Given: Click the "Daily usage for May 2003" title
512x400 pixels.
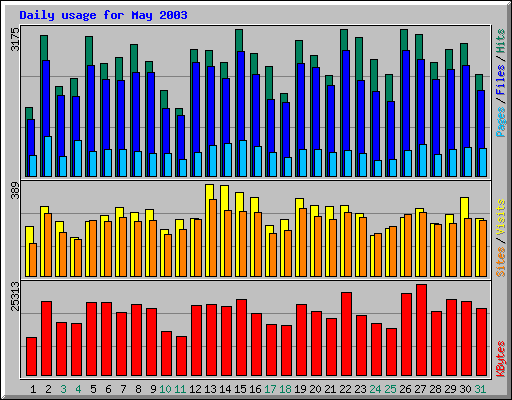Looking at the screenshot, I should (103, 15).
